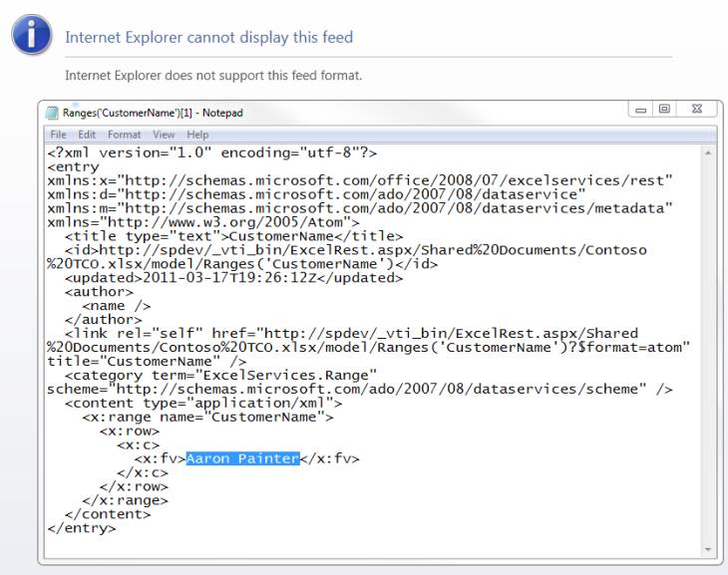The width and height of the screenshot is (728, 575).
Task: Click the content type application/xml line
Action: (x=203, y=403)
